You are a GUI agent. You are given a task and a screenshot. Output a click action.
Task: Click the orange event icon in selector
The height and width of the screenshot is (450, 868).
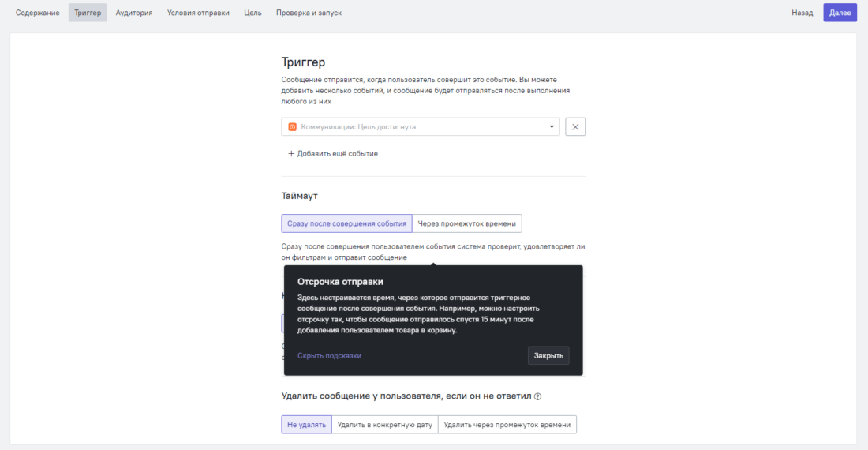tap(292, 127)
